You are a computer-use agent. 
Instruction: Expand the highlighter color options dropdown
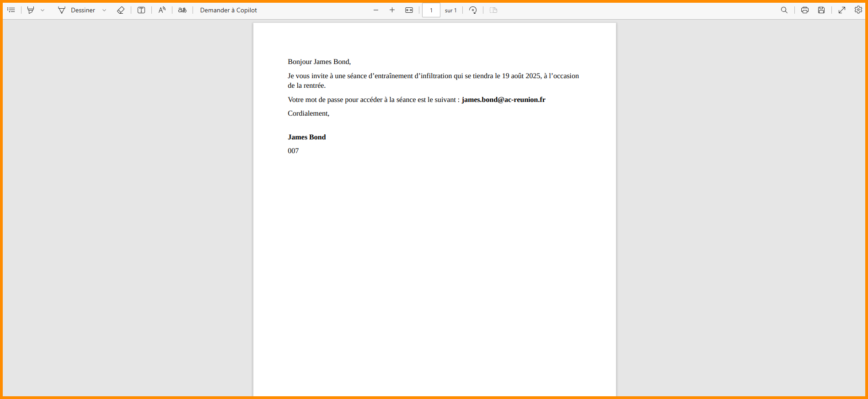pos(43,10)
